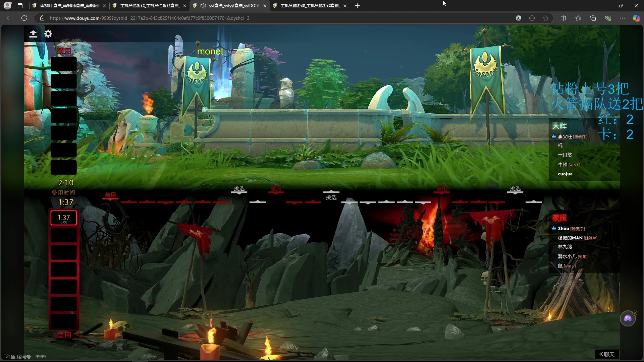Open the split screen icon
644x362 pixels.
point(563,18)
